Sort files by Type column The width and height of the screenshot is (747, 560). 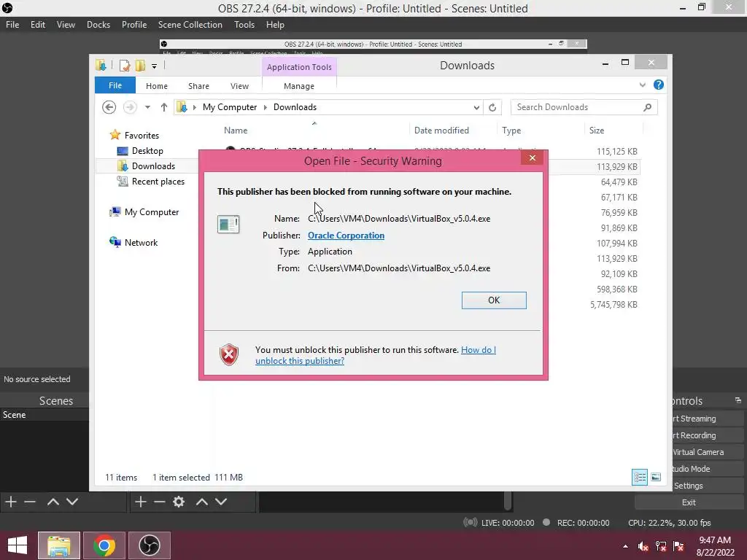pos(541,130)
